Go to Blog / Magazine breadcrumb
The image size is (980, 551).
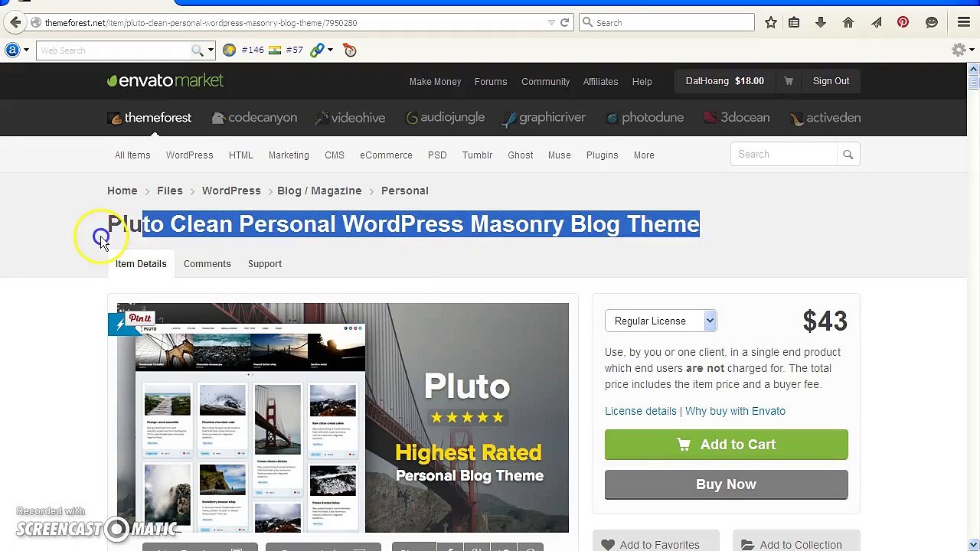click(319, 191)
